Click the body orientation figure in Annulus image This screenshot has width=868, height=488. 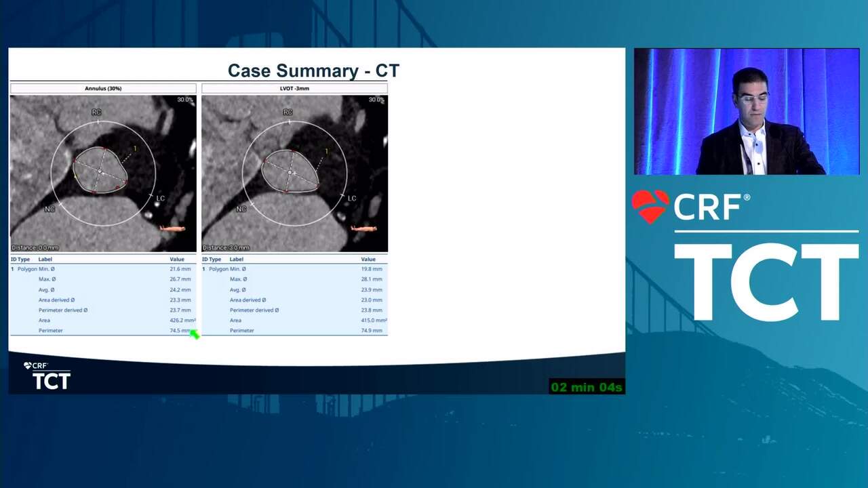point(172,229)
